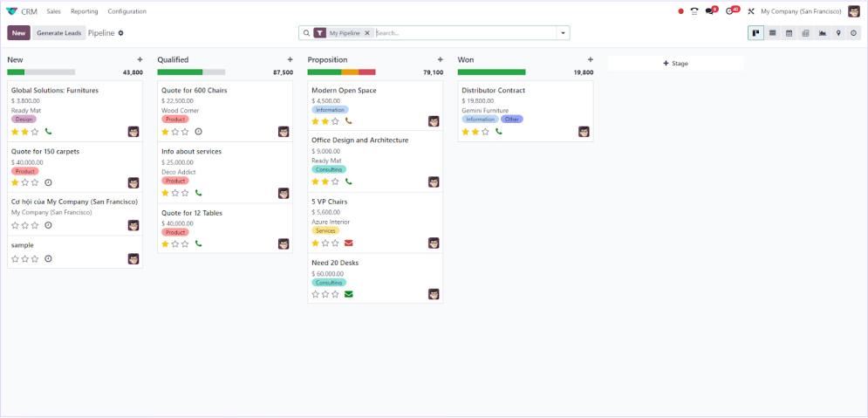868x418 pixels.
Task: Switch to Activity view
Action: [x=854, y=33]
